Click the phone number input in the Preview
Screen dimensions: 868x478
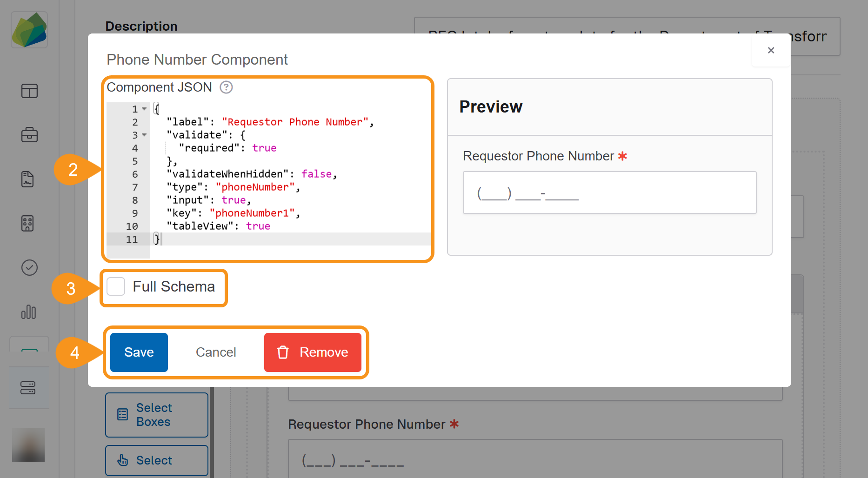click(609, 193)
